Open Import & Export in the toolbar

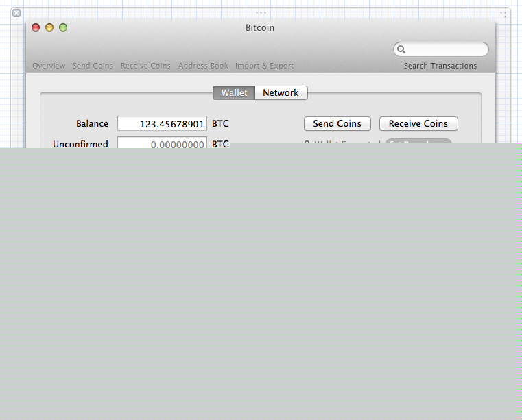pos(264,66)
